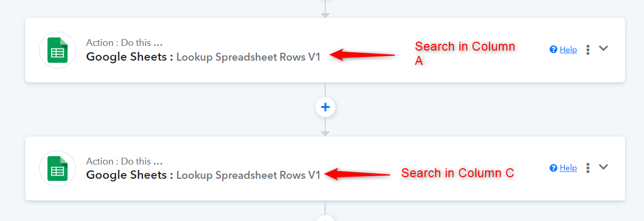Select the second 'Lookup Spreadsheet Rows V1' title
Image resolution: width=644 pixels, height=221 pixels.
pos(248,175)
